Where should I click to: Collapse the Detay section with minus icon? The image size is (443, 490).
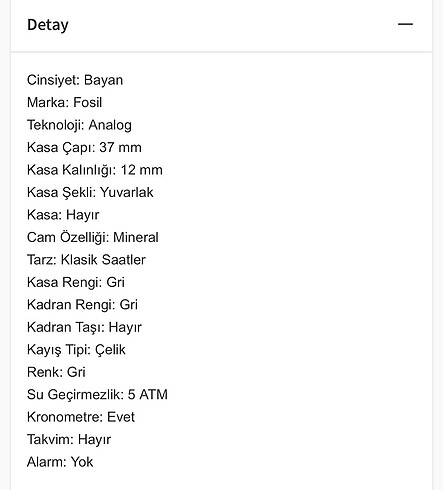click(405, 24)
